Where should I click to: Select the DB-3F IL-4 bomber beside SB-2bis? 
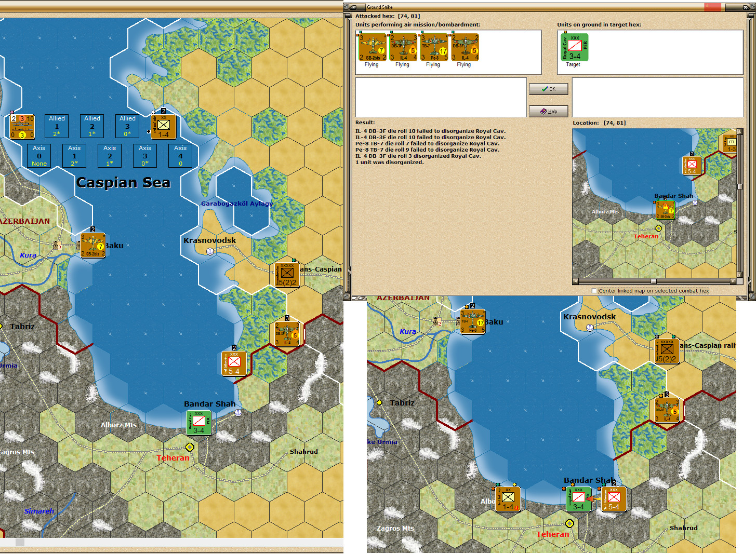click(403, 48)
